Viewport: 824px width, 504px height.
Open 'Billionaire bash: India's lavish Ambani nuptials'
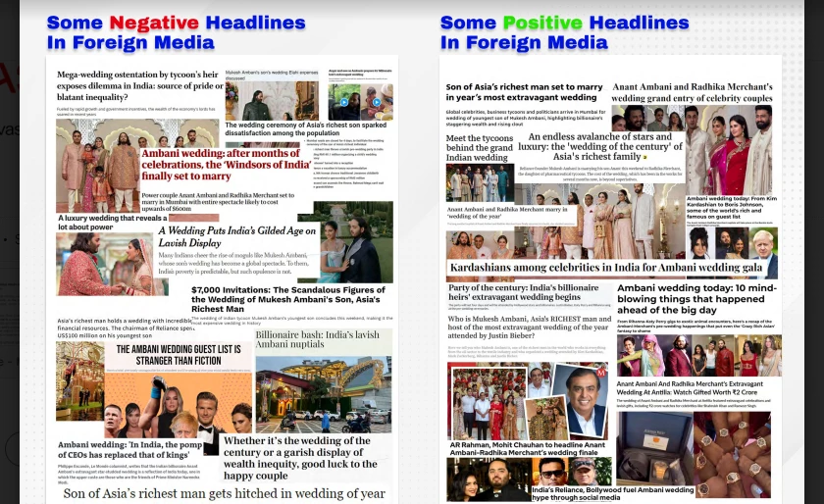318,339
